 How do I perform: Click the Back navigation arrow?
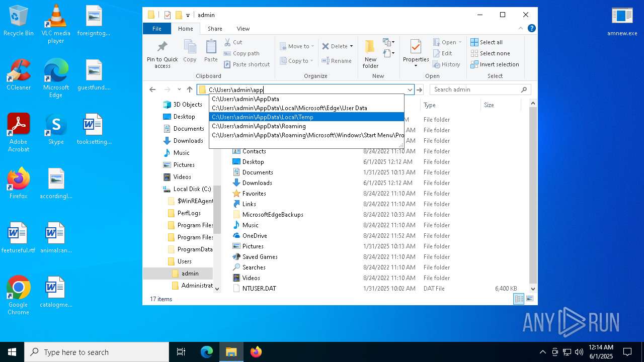pyautogui.click(x=152, y=89)
